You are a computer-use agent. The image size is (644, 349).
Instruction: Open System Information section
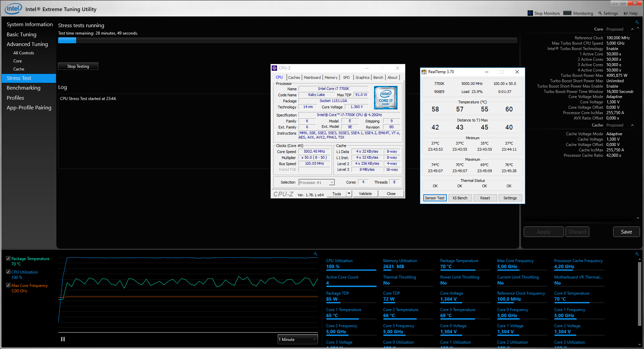(30, 24)
